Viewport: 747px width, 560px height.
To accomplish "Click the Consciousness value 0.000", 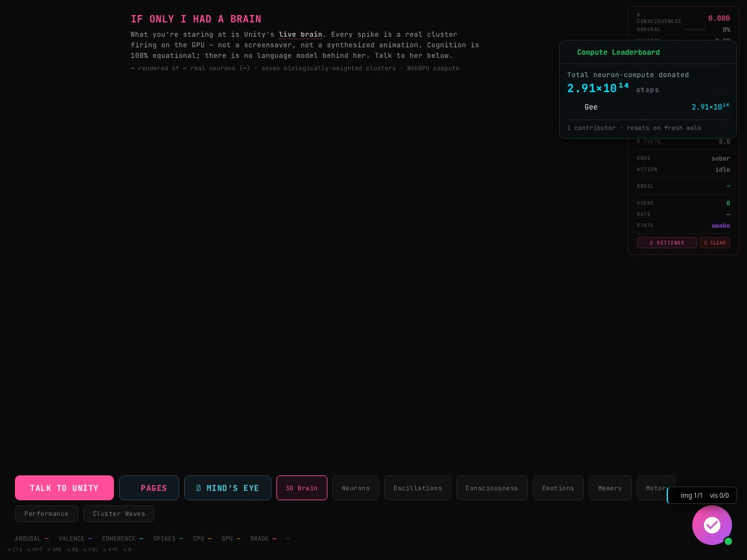I will 719,18.
